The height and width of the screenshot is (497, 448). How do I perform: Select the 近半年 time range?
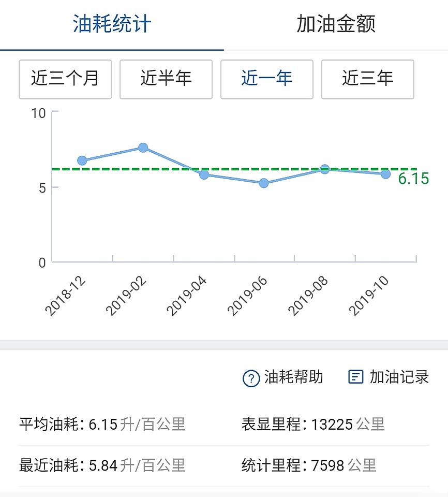click(x=166, y=79)
